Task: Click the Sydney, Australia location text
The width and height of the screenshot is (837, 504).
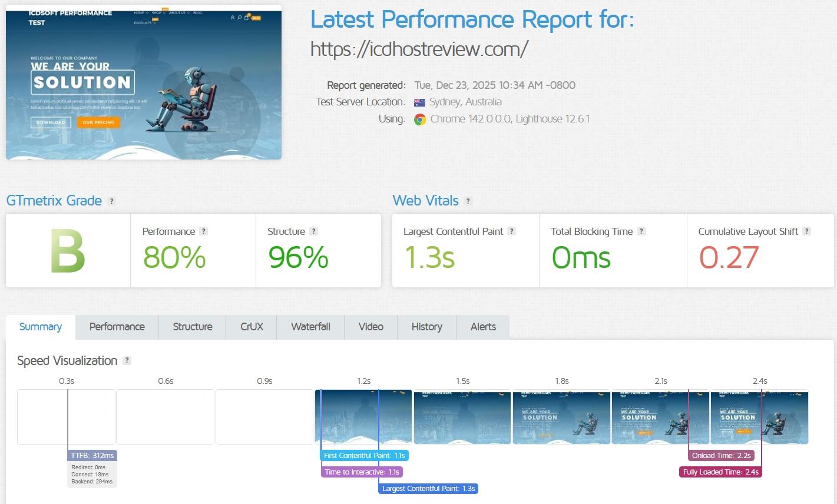Action: 465,102
